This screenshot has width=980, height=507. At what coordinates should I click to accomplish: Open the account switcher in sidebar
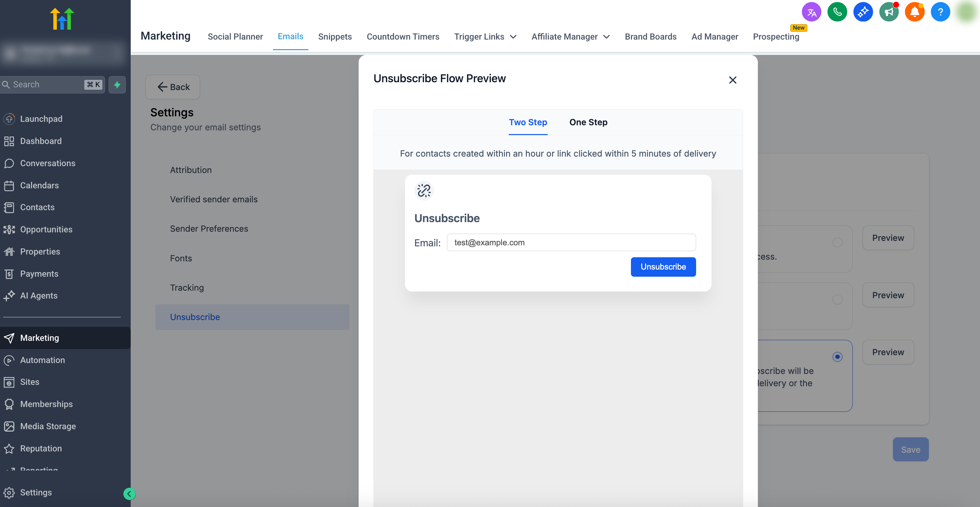click(x=63, y=52)
